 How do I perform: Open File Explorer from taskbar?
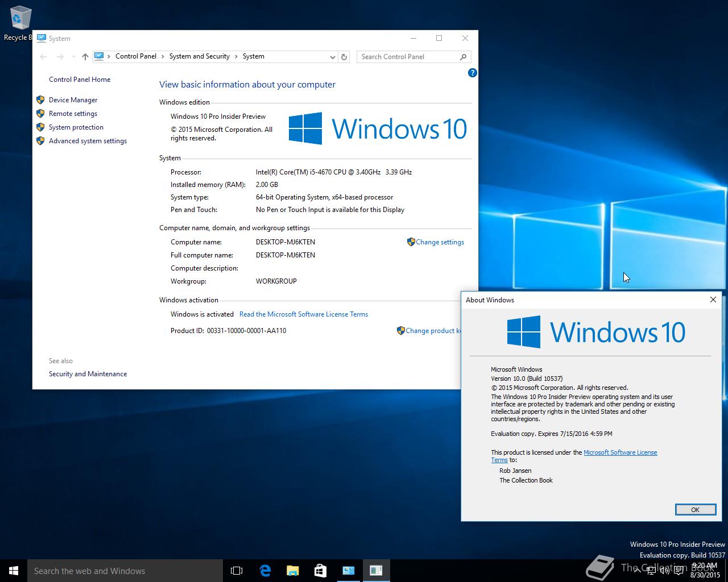point(293,571)
